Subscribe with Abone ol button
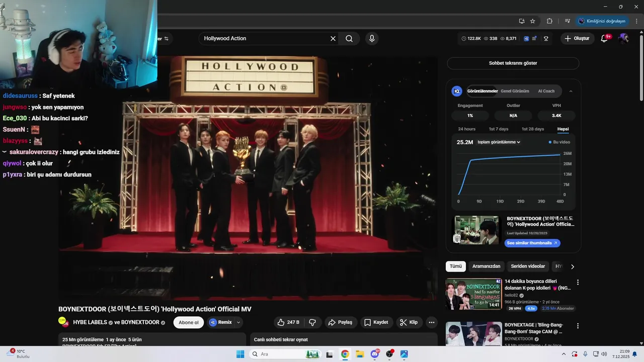The image size is (644, 362). [189, 322]
